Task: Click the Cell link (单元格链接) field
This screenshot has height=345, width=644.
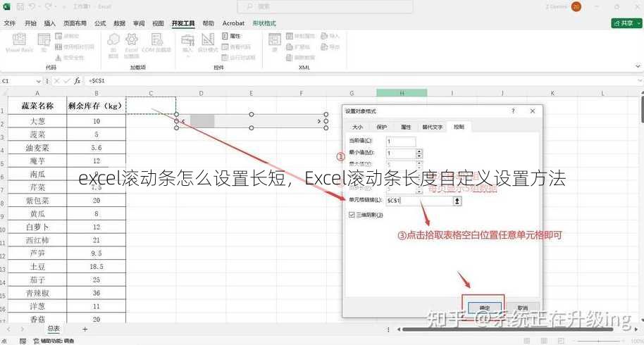Action: 419,201
